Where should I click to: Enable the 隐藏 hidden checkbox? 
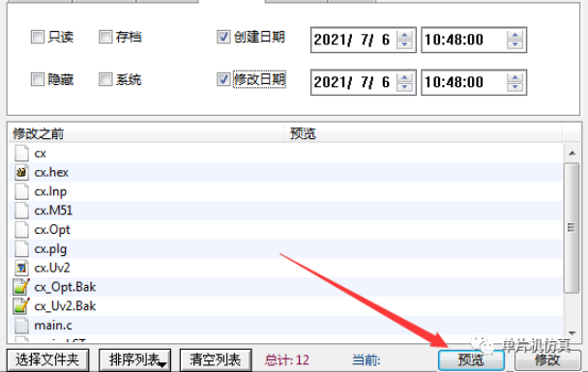pyautogui.click(x=38, y=79)
